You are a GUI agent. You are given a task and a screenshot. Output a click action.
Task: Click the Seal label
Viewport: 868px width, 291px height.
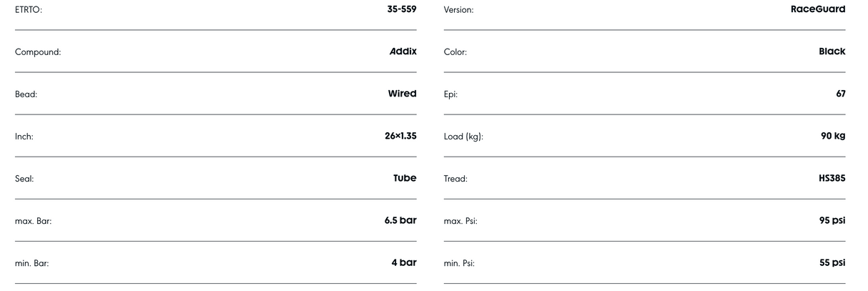pos(24,179)
